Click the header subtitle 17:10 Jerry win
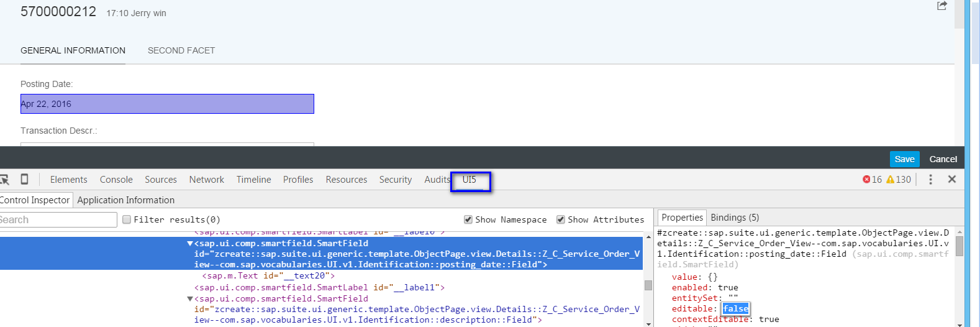980x327 pixels. 136,13
